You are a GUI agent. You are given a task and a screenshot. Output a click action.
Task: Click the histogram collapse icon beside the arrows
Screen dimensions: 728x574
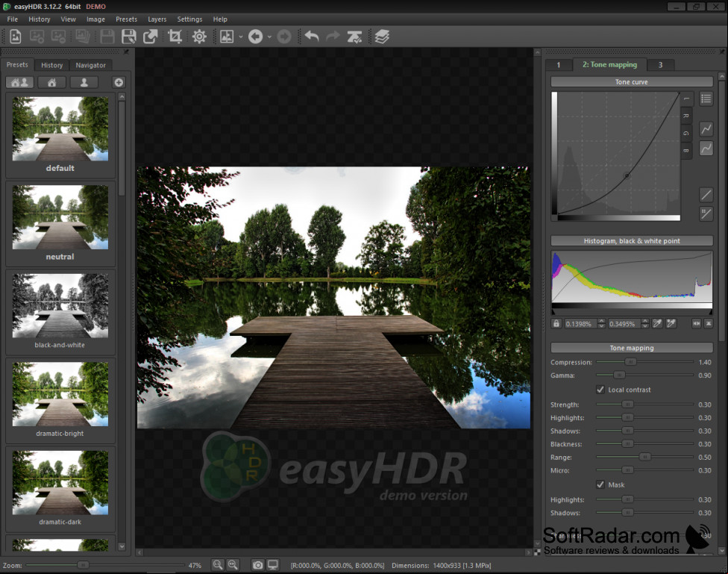coord(709,323)
